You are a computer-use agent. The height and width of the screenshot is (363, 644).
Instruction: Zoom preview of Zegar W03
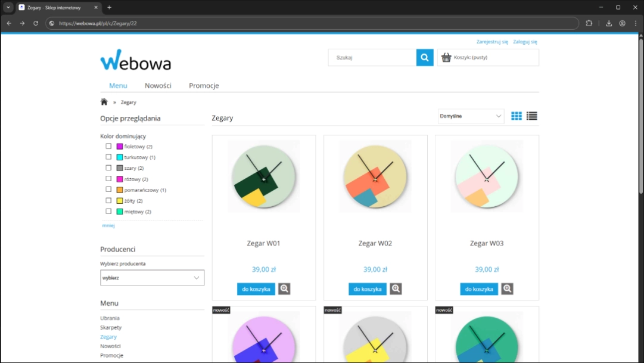click(507, 289)
